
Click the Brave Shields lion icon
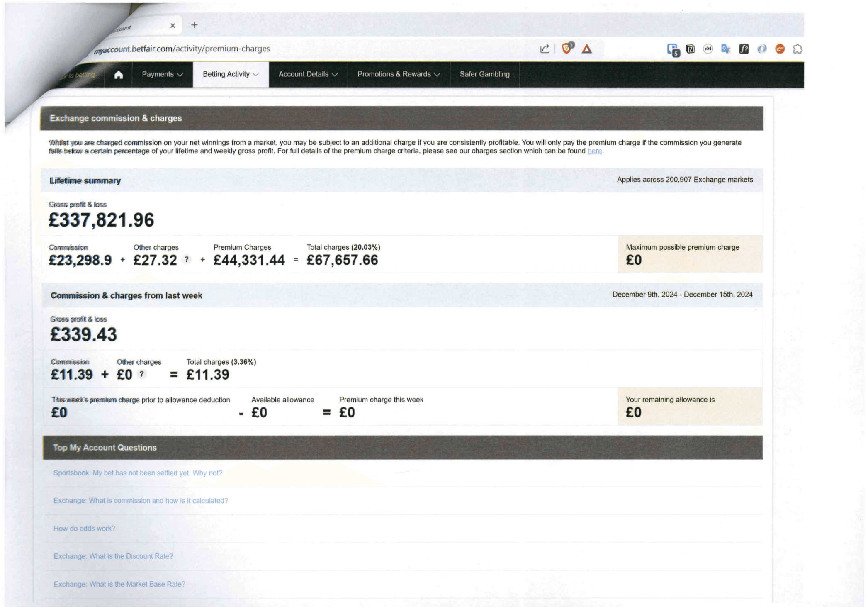tap(567, 49)
